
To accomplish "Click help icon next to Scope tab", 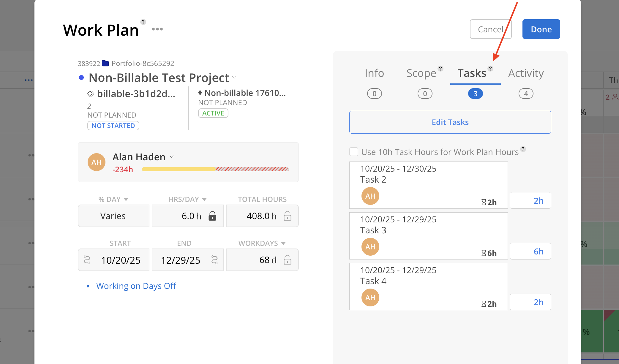I will click(440, 69).
